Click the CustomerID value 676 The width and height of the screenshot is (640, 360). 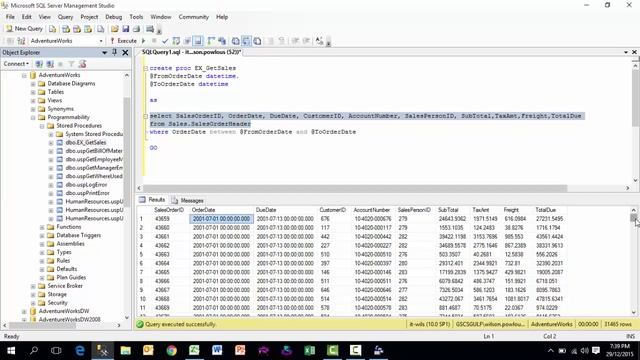pos(325,219)
